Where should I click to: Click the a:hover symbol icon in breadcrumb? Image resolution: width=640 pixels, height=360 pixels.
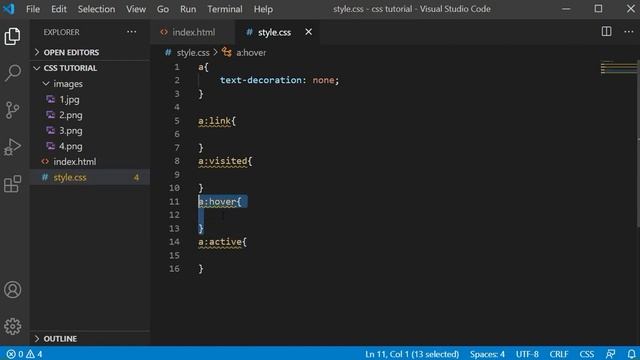[227, 52]
